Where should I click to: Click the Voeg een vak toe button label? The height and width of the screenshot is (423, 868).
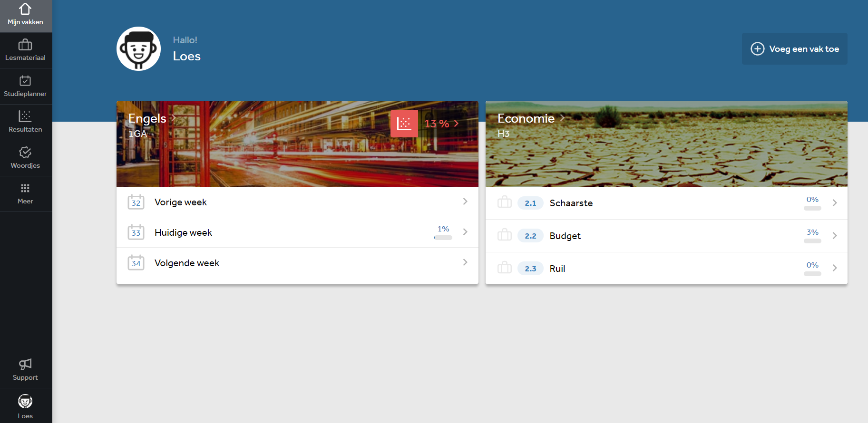804,49
